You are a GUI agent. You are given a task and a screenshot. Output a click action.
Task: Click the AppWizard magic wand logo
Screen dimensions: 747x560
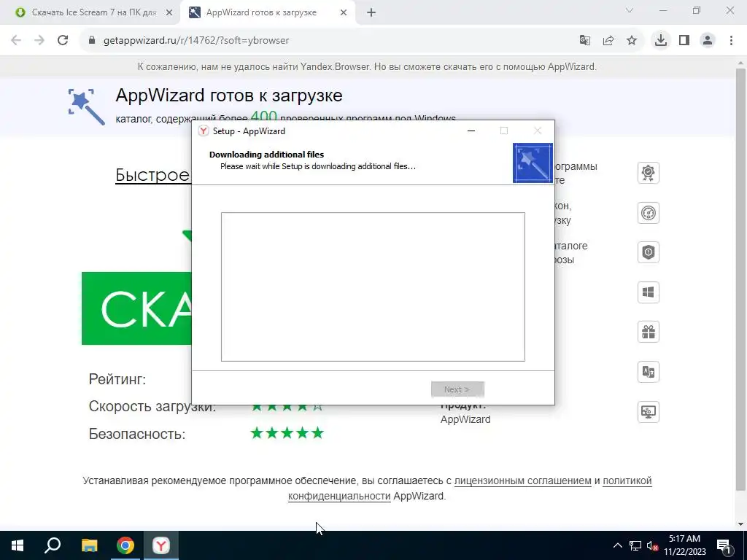pyautogui.click(x=86, y=106)
